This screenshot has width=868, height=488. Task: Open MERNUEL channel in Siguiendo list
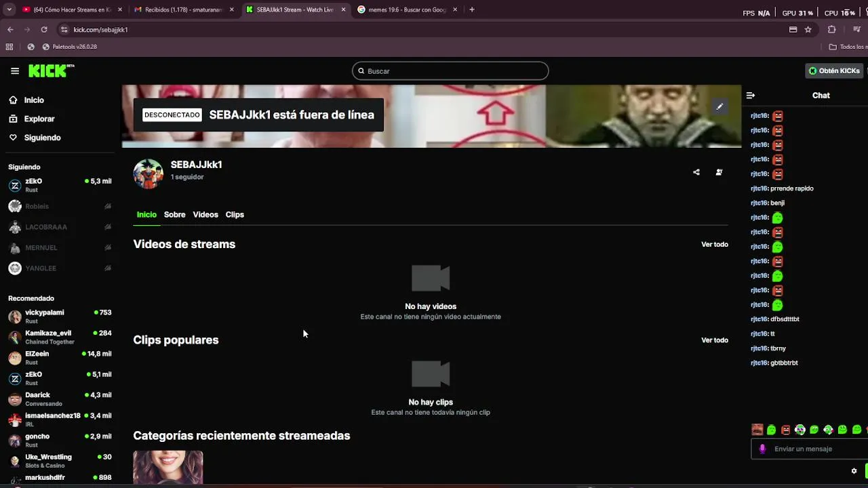60,247
